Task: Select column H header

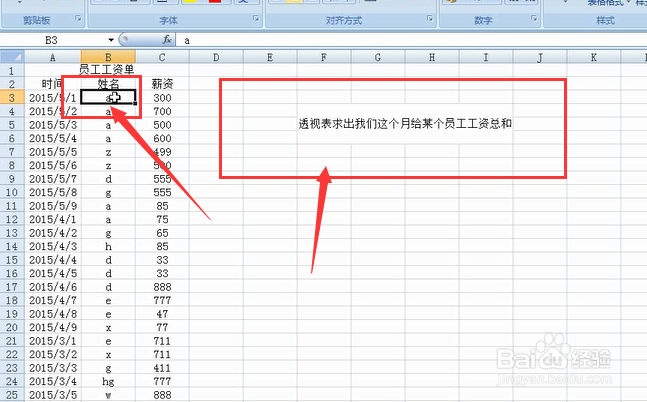Action: click(432, 57)
